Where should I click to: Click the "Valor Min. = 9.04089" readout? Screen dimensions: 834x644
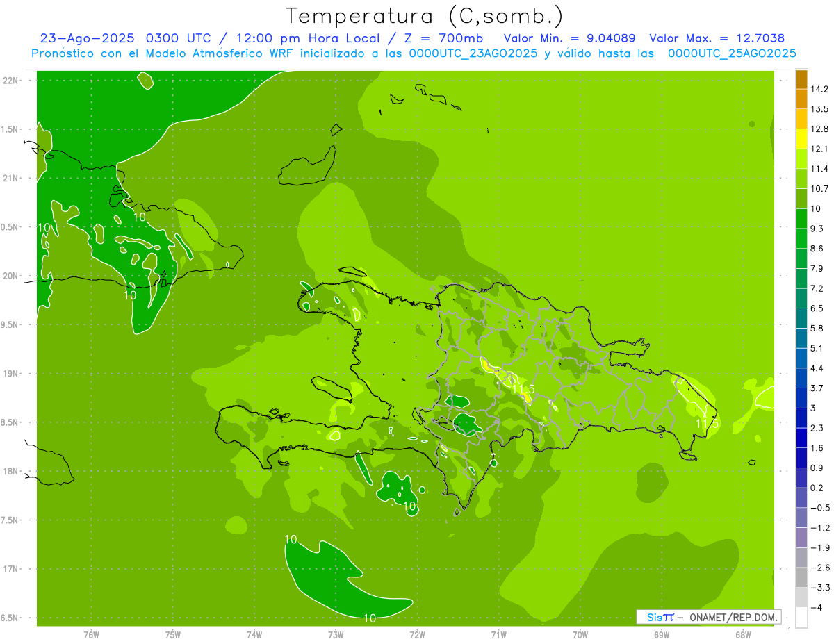click(x=569, y=38)
